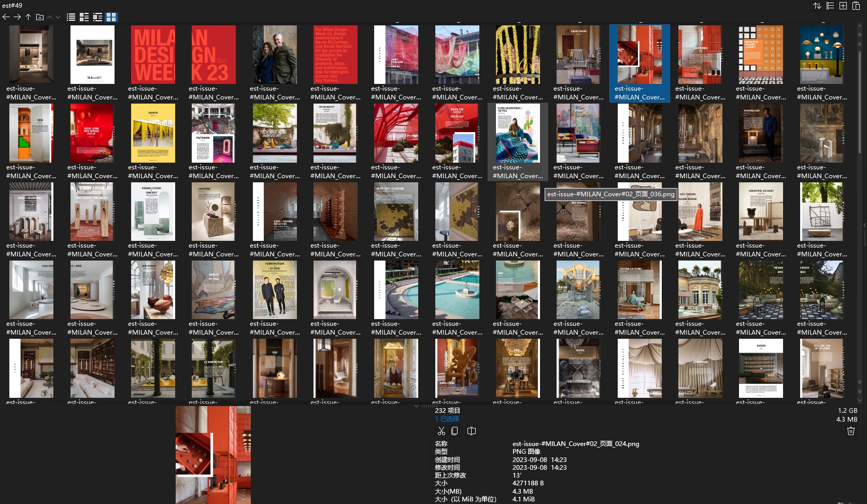Switch to details list view
This screenshot has width=867, height=504.
(84, 17)
